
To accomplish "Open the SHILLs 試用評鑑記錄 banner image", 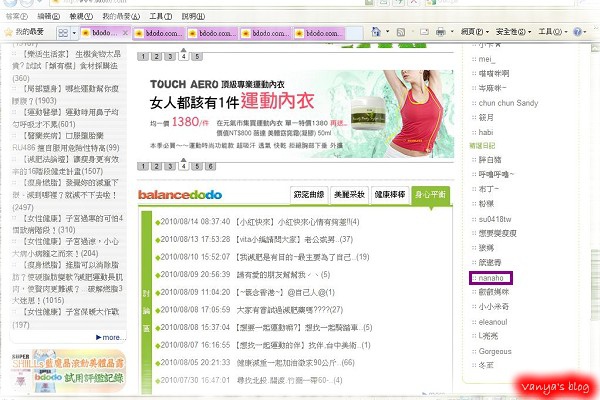I will [x=68, y=371].
